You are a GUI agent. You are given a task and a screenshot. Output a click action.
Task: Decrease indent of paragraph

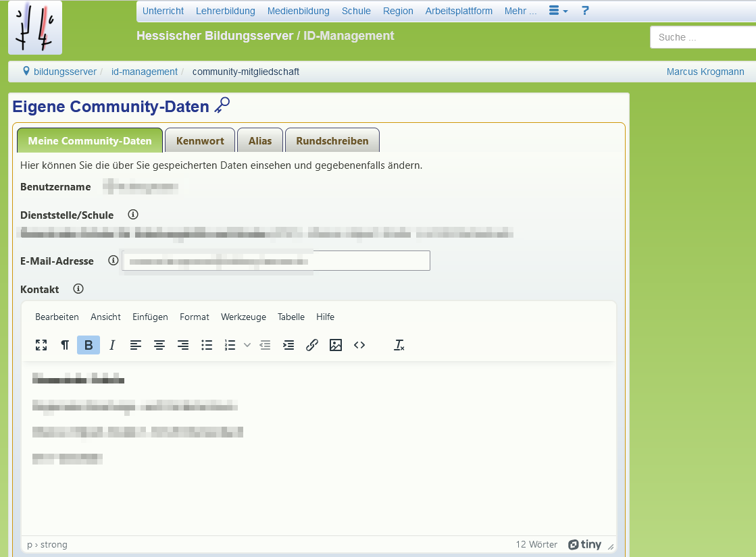(x=266, y=345)
